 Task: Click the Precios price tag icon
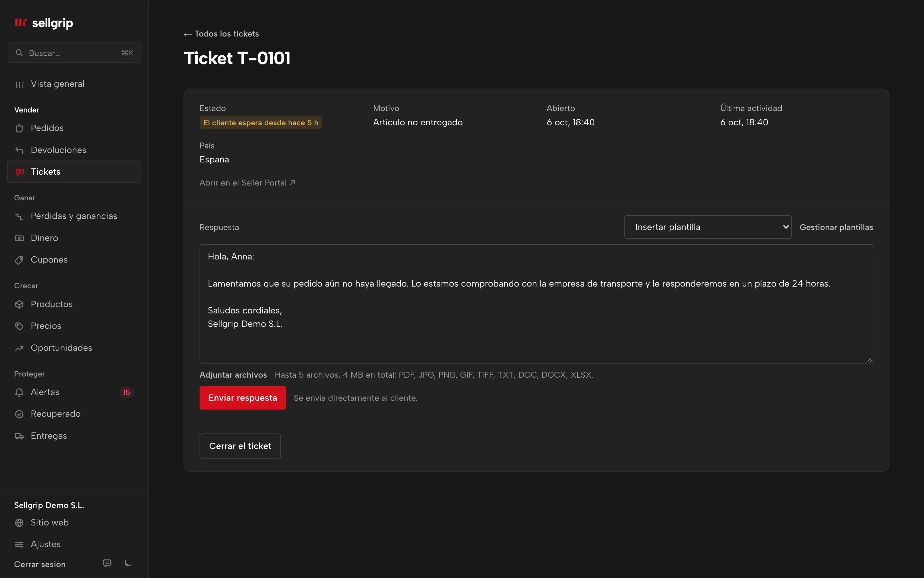[x=19, y=326]
